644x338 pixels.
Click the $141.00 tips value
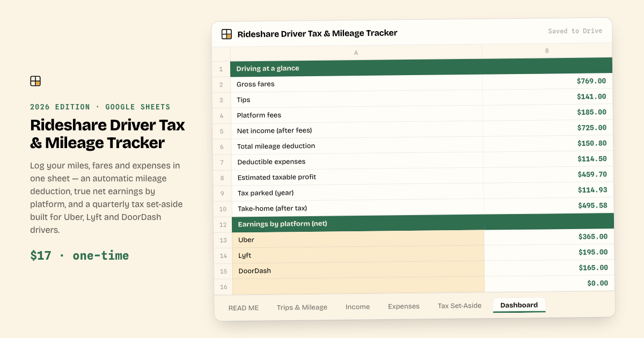pyautogui.click(x=591, y=97)
